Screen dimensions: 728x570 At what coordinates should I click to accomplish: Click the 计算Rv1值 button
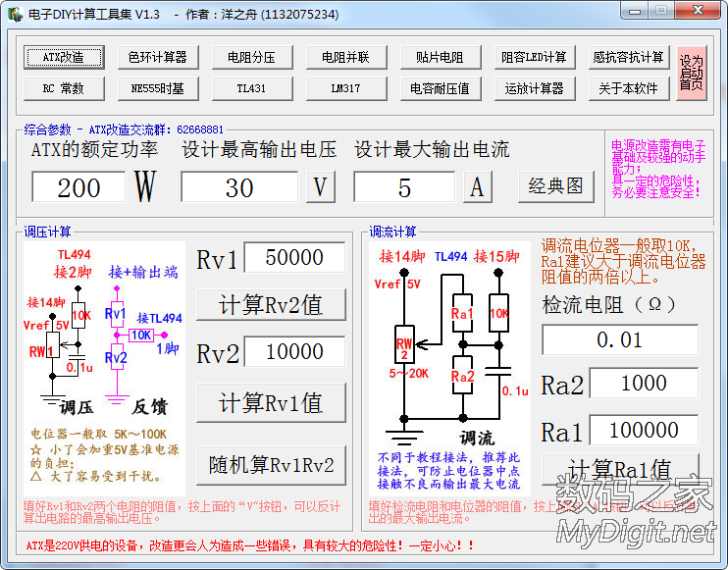tap(271, 402)
